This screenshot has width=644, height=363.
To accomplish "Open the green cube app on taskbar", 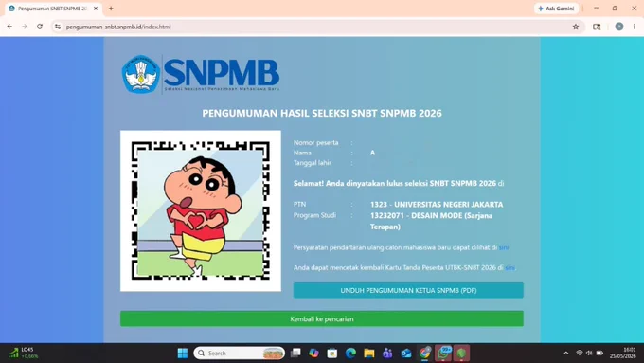I will 461,354.
